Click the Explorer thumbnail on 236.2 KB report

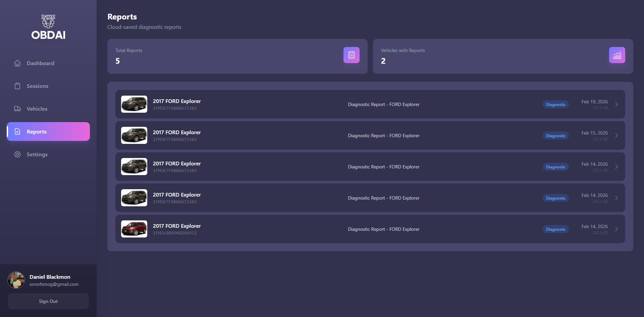click(134, 198)
